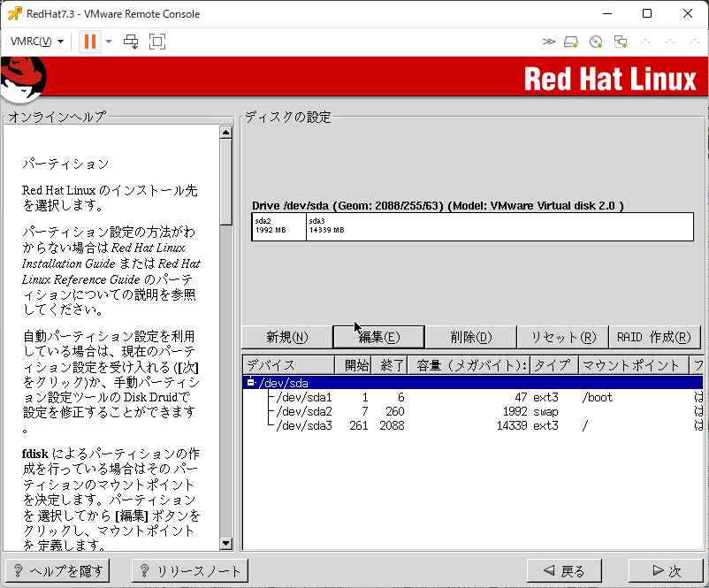Click the 14339 size value cell

tap(511, 425)
